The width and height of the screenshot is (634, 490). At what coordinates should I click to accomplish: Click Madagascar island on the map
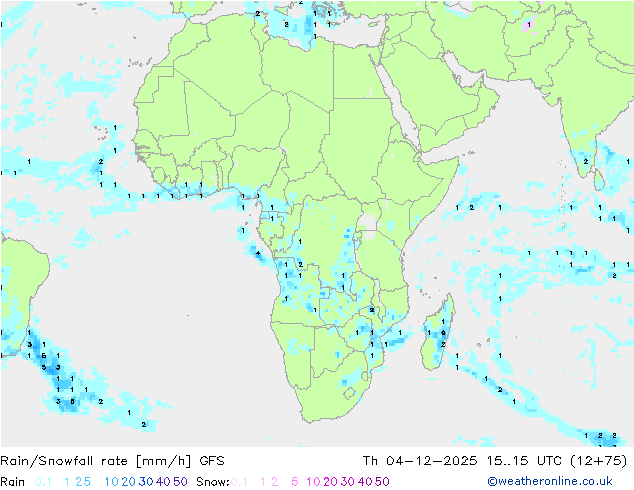click(437, 334)
